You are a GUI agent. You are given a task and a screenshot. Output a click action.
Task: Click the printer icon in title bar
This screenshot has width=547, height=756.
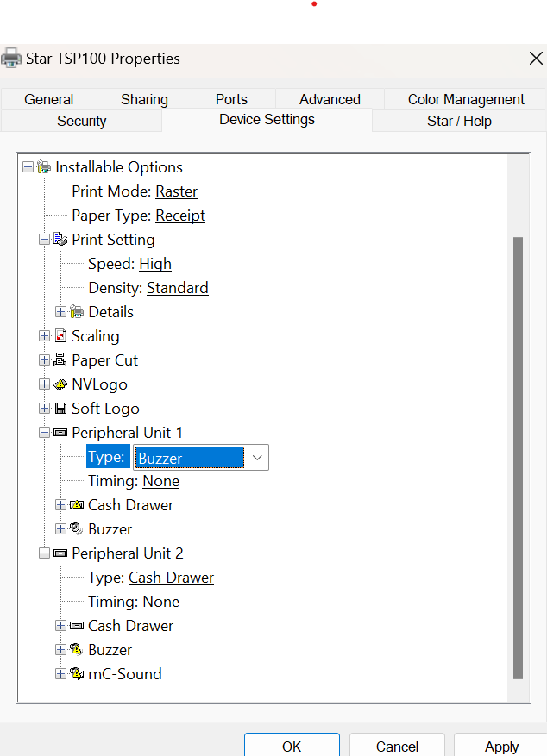point(11,59)
